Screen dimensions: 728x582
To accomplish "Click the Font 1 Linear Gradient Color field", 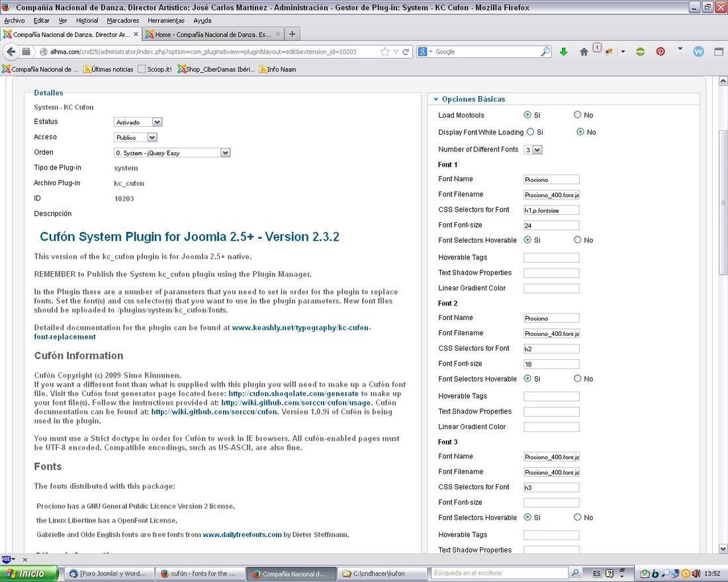I will (551, 288).
